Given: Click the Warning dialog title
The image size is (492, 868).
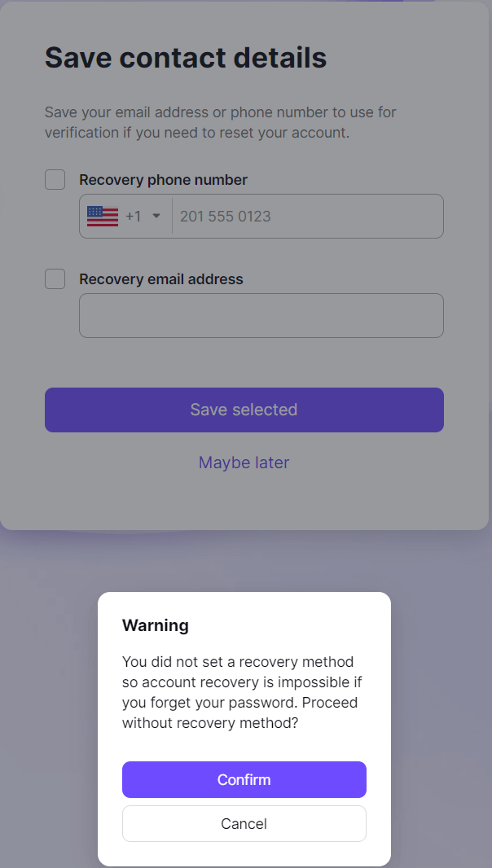Looking at the screenshot, I should pyautogui.click(x=155, y=625).
